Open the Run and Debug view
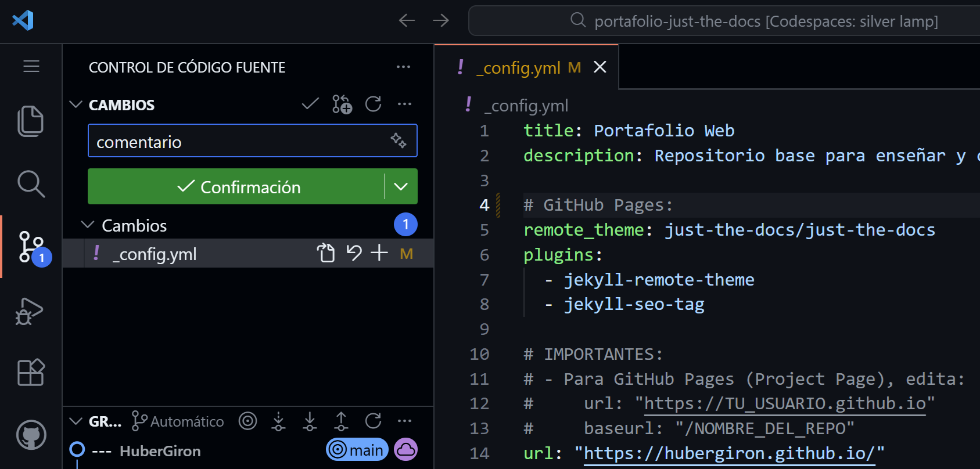Viewport: 980px width, 469px height. (x=30, y=311)
